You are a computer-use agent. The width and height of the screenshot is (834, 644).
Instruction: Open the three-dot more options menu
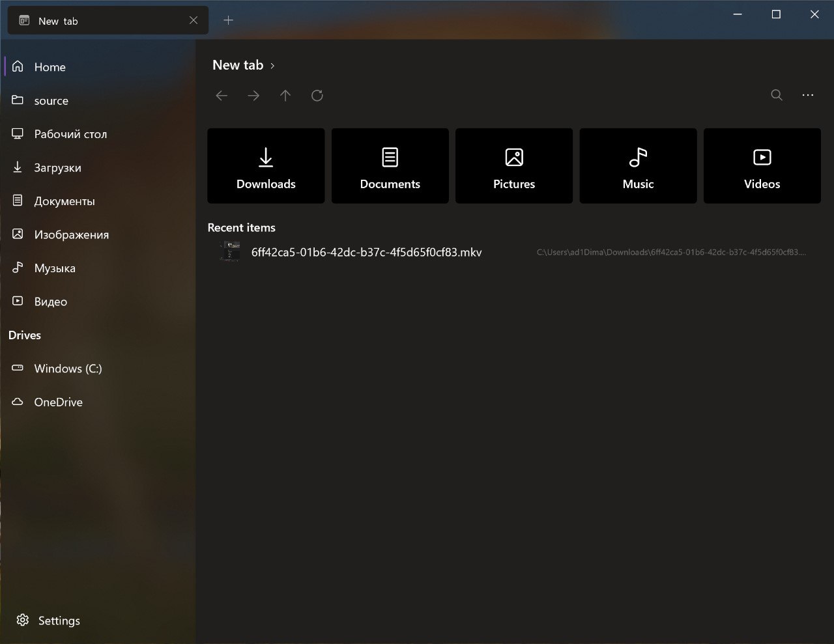[x=808, y=95]
